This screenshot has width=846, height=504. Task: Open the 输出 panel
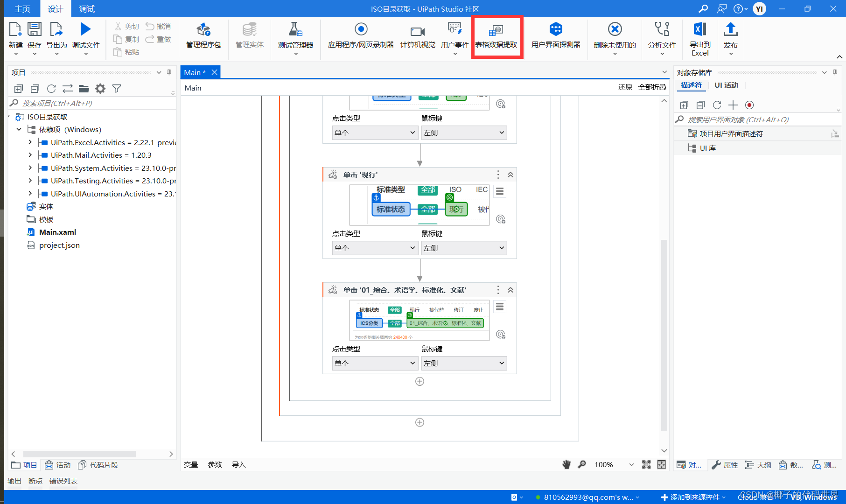coord(14,481)
